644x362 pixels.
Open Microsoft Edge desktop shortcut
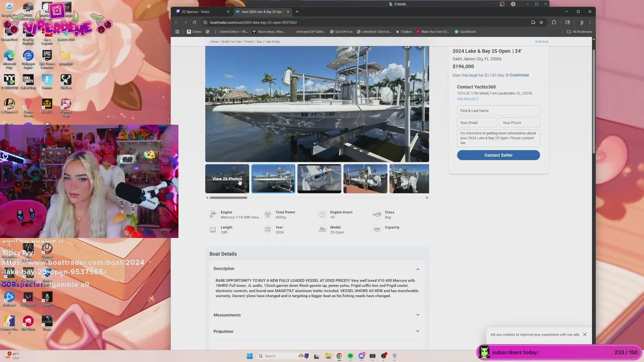[x=9, y=58]
